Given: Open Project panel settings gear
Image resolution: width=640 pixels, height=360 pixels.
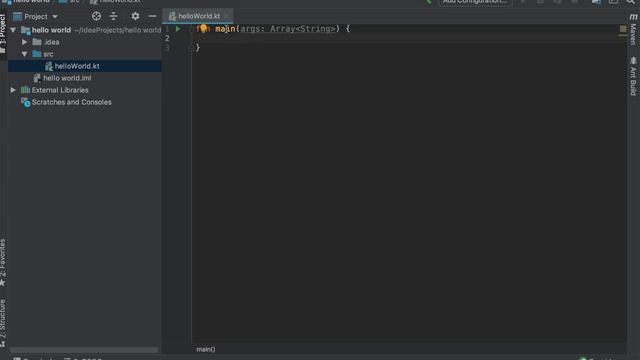Looking at the screenshot, I should point(135,16).
